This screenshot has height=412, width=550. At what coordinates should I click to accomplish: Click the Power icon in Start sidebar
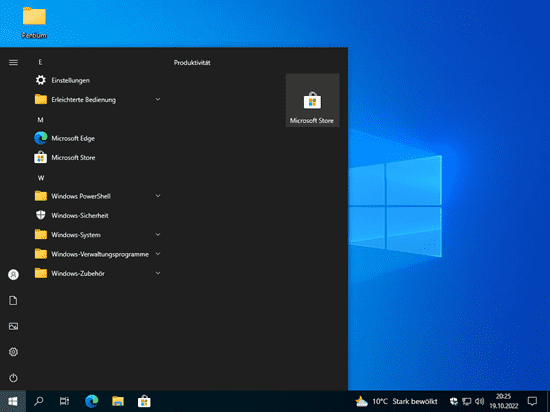click(13, 378)
